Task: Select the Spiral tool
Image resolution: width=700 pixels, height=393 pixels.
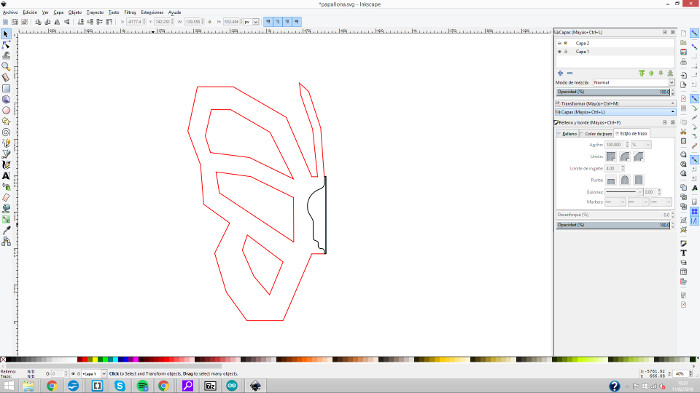Action: 6,132
